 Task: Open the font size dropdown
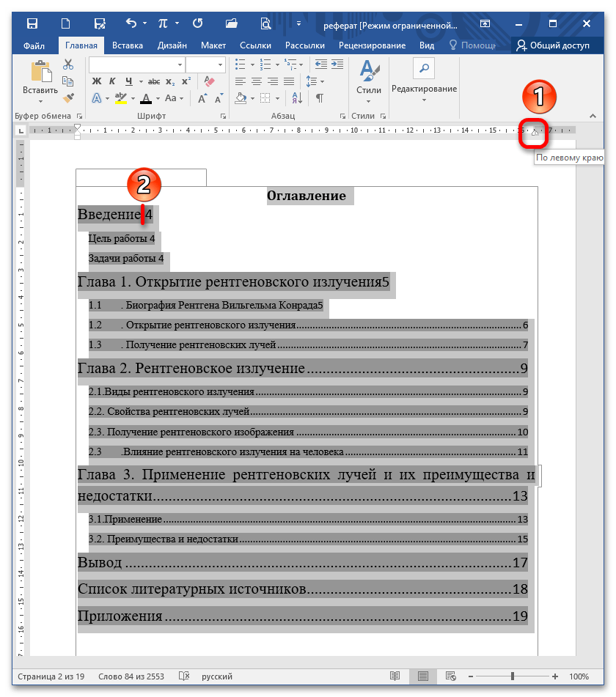[220, 64]
